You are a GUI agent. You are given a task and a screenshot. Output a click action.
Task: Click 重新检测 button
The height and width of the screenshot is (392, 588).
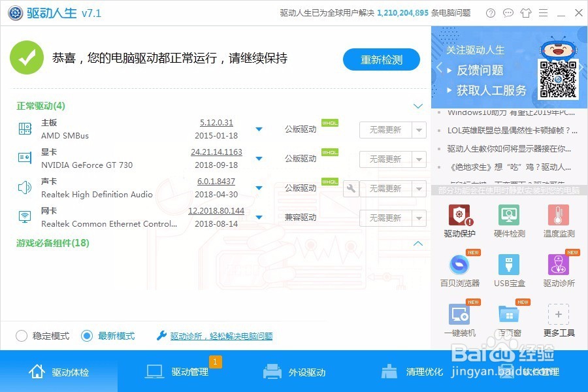click(382, 59)
